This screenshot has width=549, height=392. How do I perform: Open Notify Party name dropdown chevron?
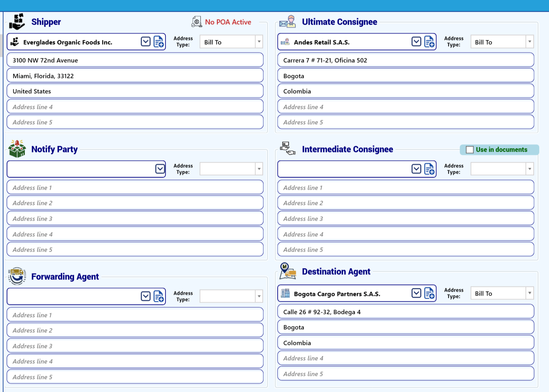[160, 169]
